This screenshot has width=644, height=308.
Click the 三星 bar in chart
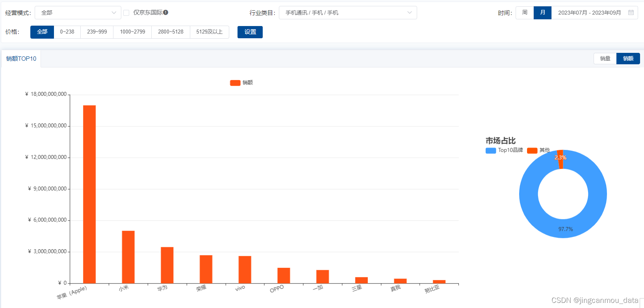(x=362, y=280)
